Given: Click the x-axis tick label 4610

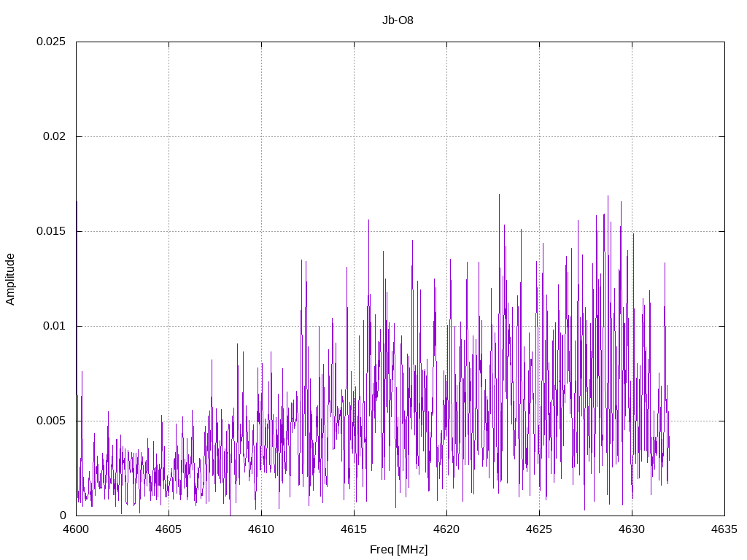Looking at the screenshot, I should (x=262, y=529).
